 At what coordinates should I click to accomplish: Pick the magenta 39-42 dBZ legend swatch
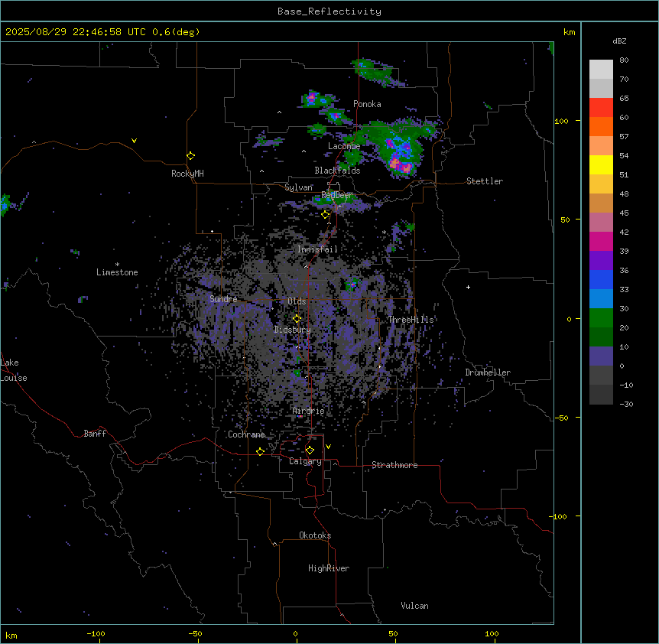tap(601, 241)
